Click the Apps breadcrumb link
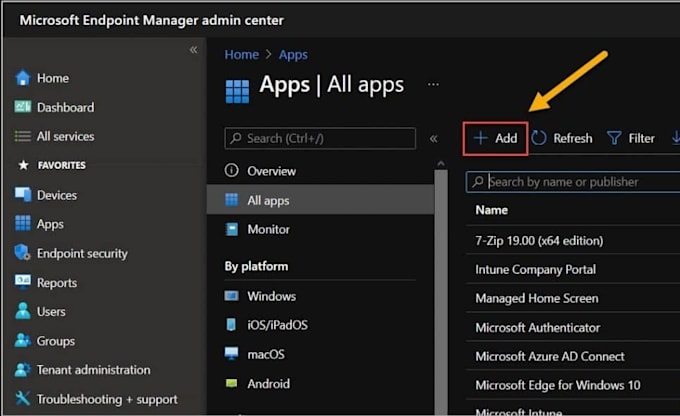This screenshot has height=416, width=680. click(x=293, y=55)
